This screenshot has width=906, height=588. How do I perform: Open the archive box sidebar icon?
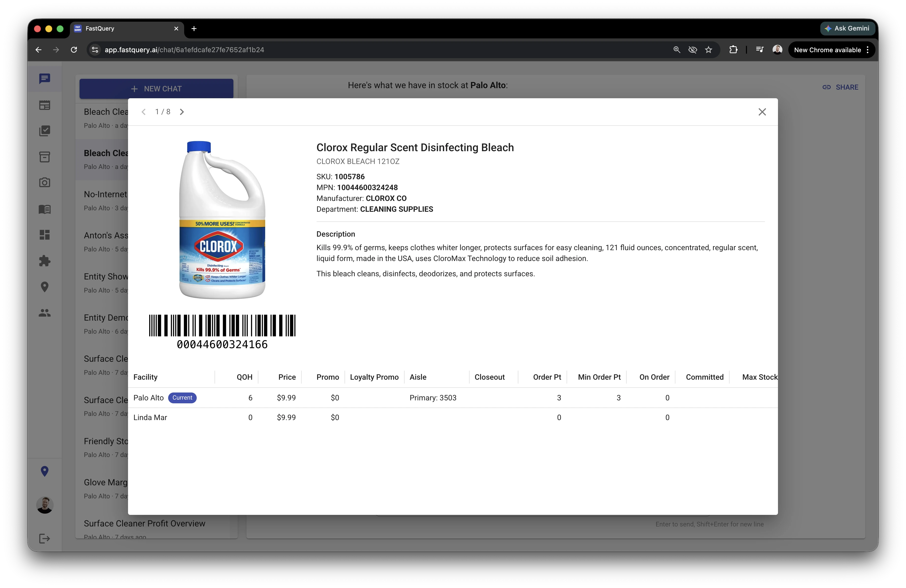click(45, 157)
